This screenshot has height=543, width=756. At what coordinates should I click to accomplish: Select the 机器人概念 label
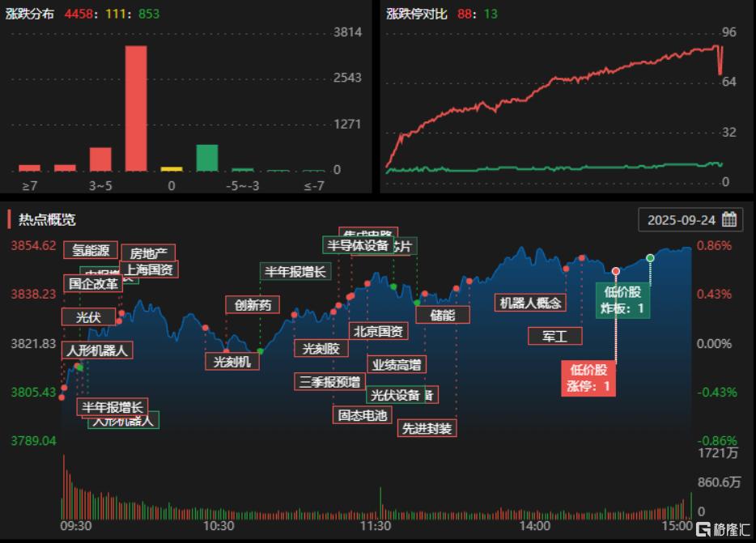(529, 303)
